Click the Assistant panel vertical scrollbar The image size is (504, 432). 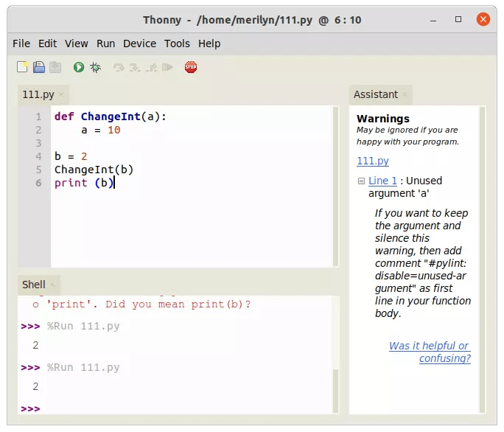482,260
